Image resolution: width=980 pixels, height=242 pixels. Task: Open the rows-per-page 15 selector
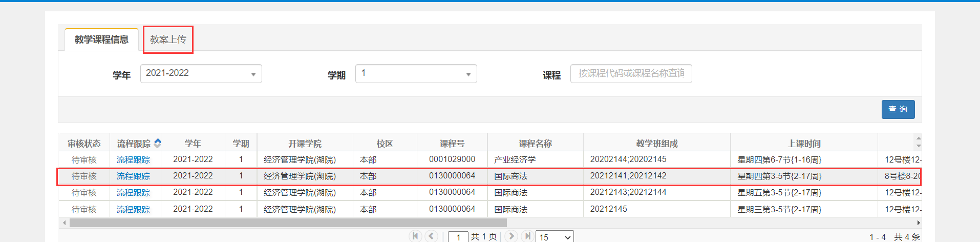(x=555, y=237)
